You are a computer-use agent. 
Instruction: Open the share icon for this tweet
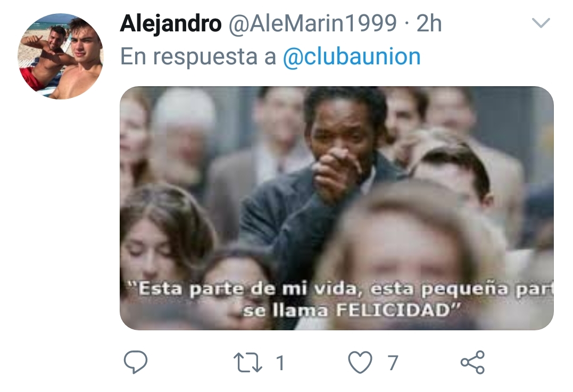472,362
